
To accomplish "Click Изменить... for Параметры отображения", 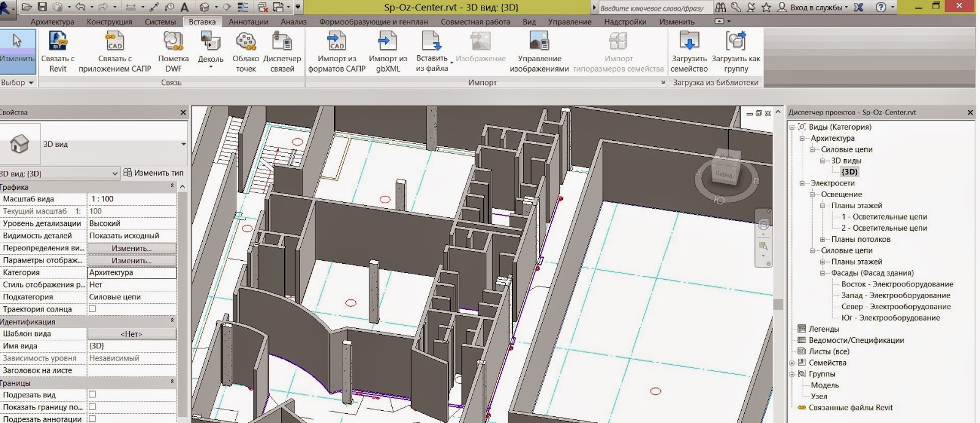I will click(132, 260).
